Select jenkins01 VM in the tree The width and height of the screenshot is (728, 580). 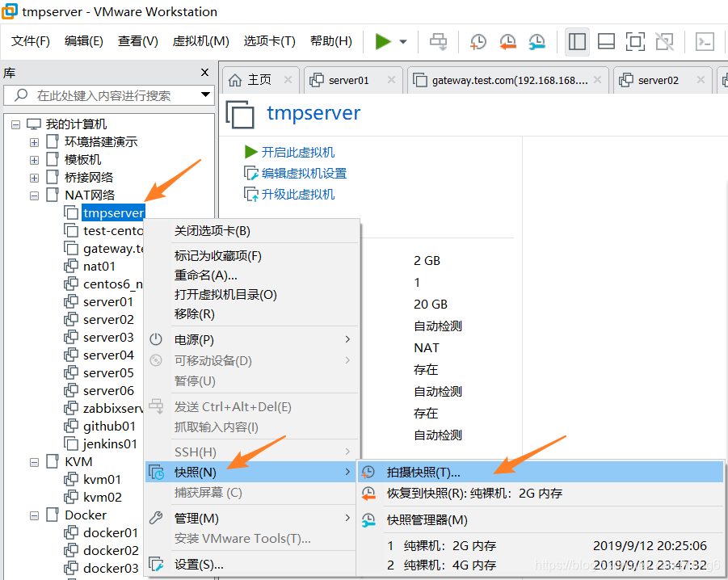coord(110,444)
